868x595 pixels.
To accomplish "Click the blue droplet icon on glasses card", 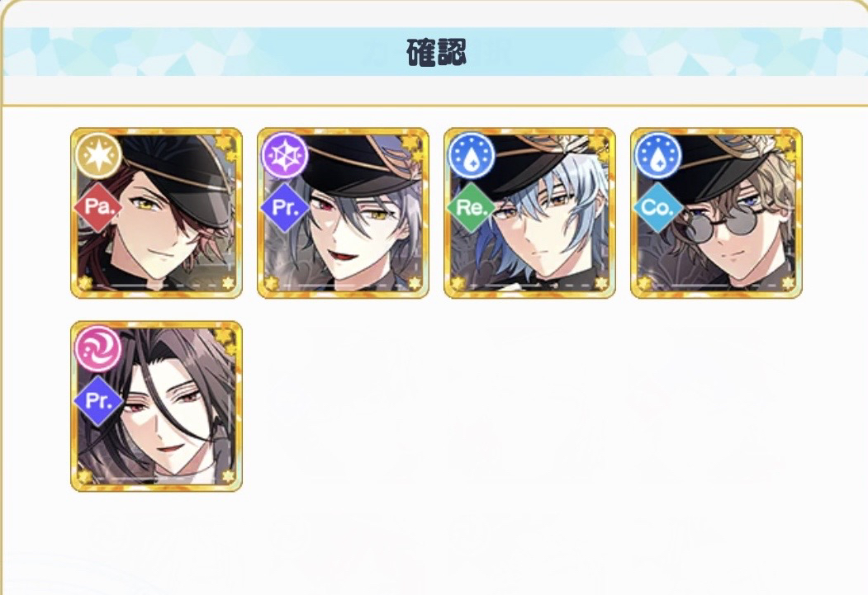I will [657, 155].
